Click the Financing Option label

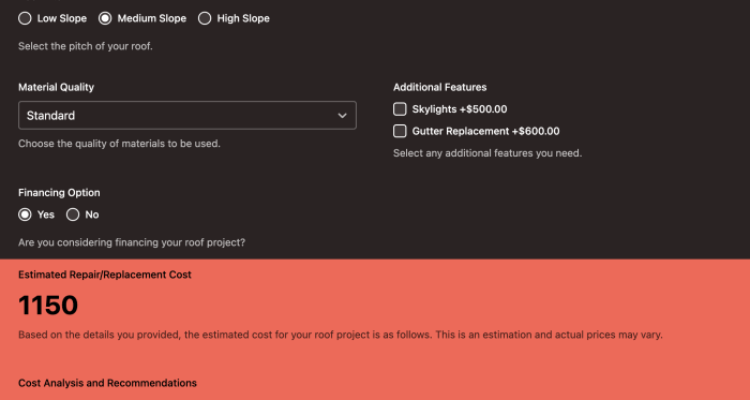pos(59,192)
